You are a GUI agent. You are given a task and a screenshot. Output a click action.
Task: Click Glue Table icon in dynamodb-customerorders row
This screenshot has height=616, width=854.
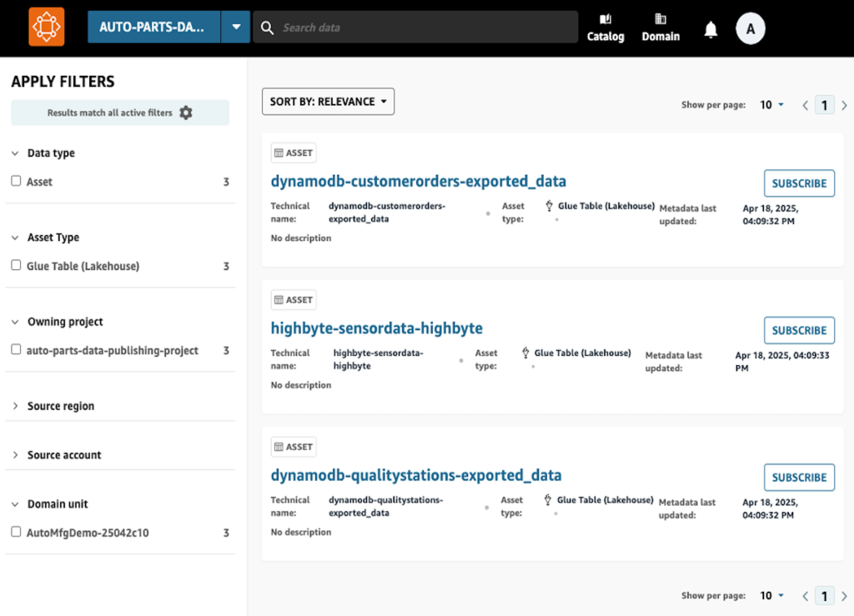549,206
